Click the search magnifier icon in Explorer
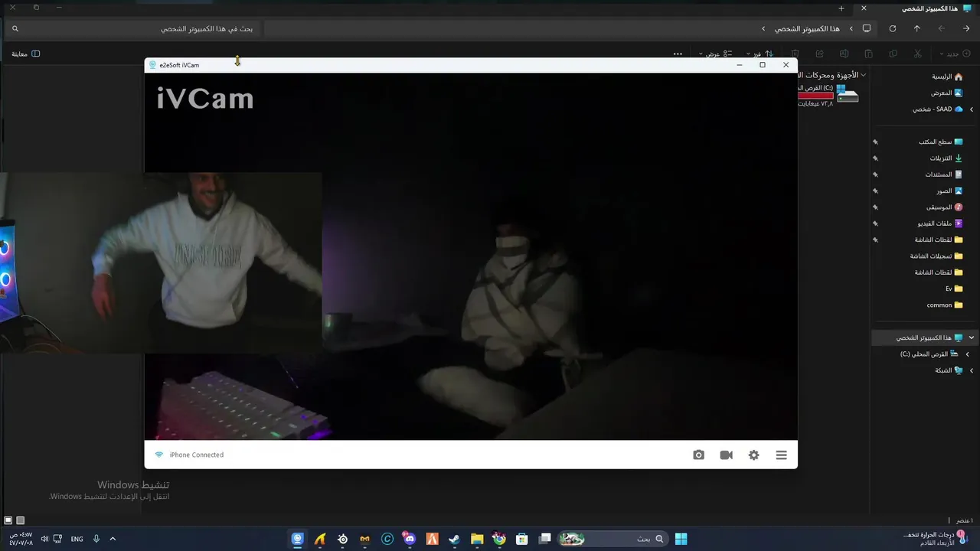Screen dimensions: 980x551 pos(15,28)
